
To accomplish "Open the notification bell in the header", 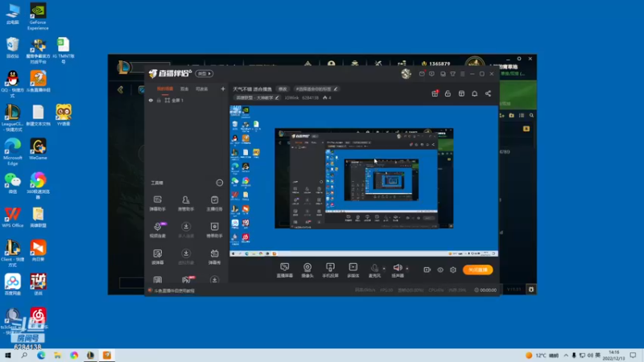I will tap(474, 93).
